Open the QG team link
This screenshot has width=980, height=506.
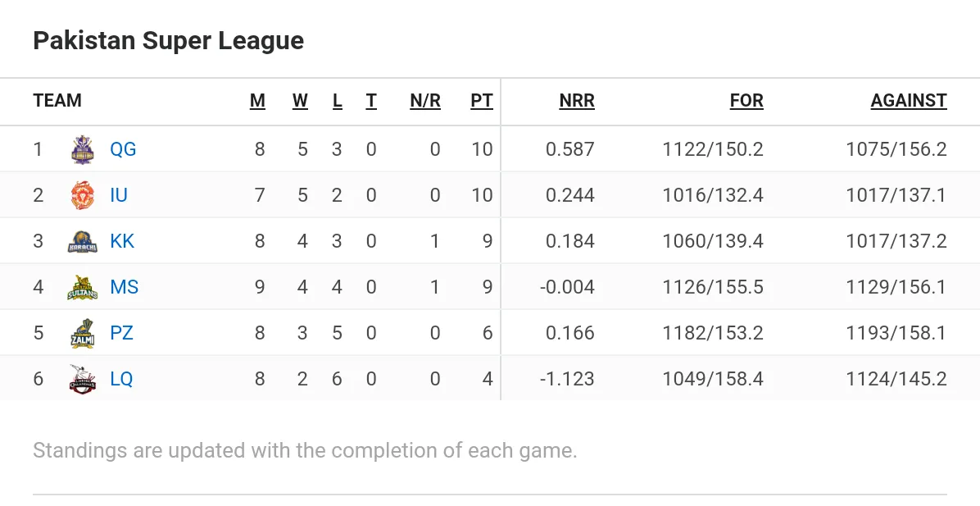(123, 149)
